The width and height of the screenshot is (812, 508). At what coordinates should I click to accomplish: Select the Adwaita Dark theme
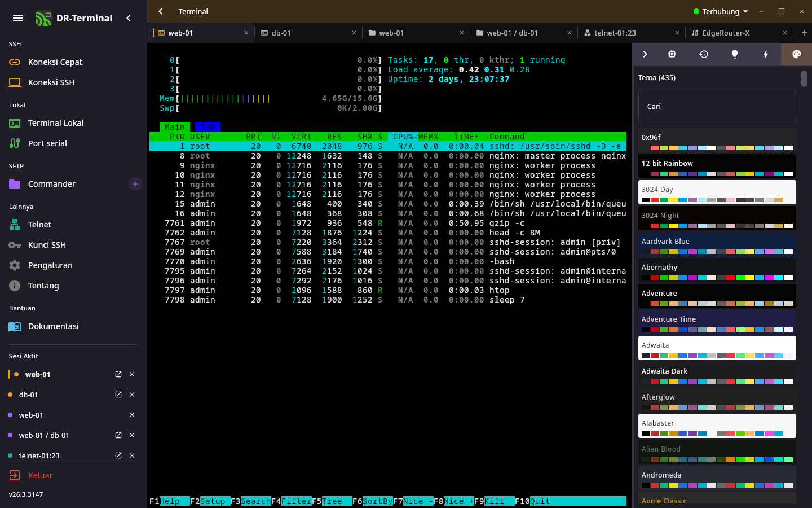[x=717, y=374]
